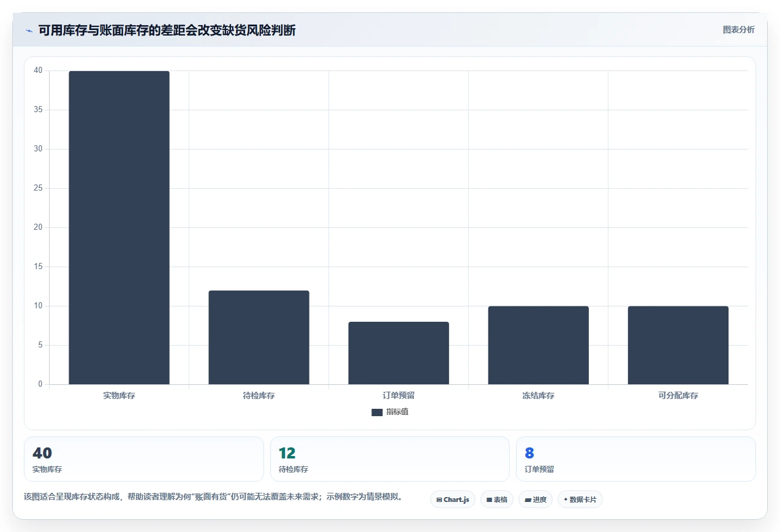This screenshot has width=780, height=532.
Task: Click the 数据卡片 tag pill
Action: pos(580,500)
